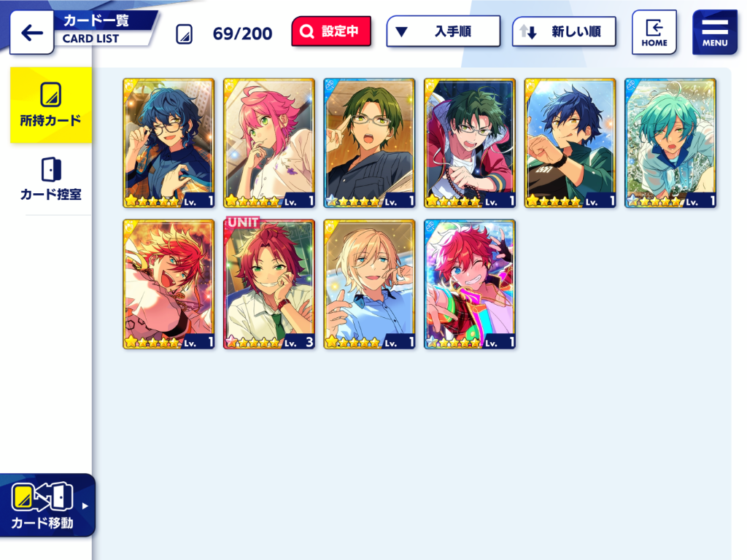Open the HOME icon button

point(654,32)
